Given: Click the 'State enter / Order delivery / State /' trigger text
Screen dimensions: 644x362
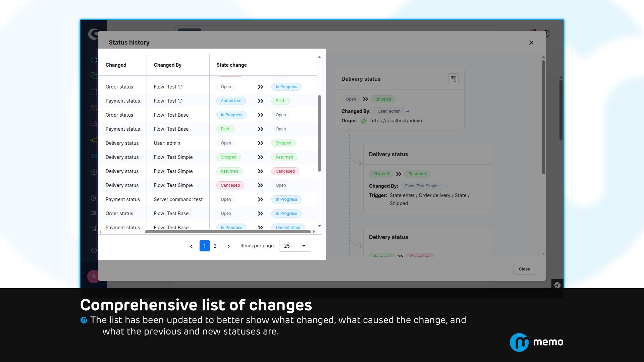Looking at the screenshot, I should click(430, 195).
